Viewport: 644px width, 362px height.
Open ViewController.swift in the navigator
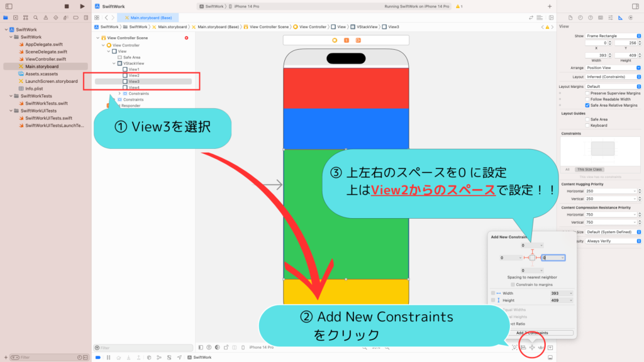click(45, 59)
